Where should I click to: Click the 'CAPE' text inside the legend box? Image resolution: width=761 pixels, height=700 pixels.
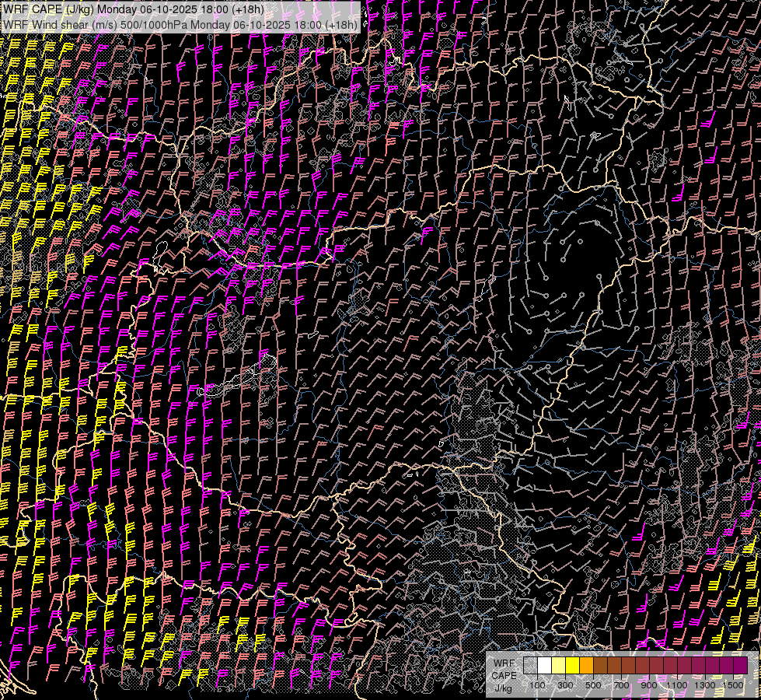pyautogui.click(x=504, y=675)
